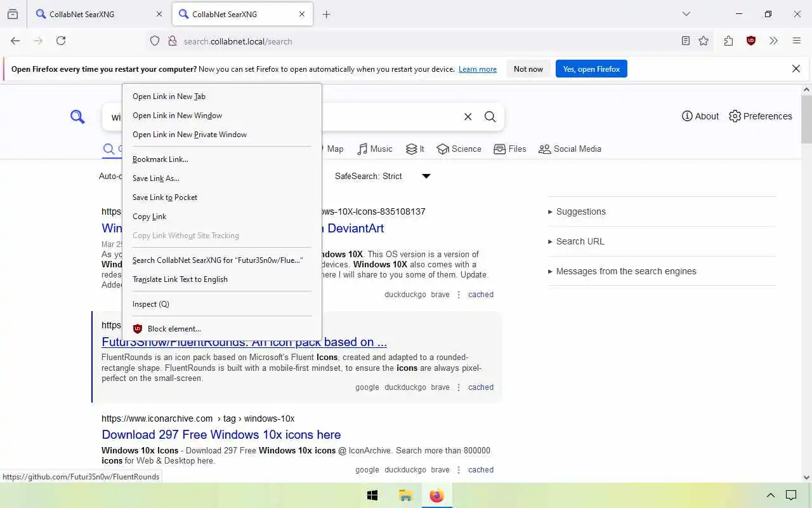Open the SafeSearch Strict dropdown

tap(383, 176)
